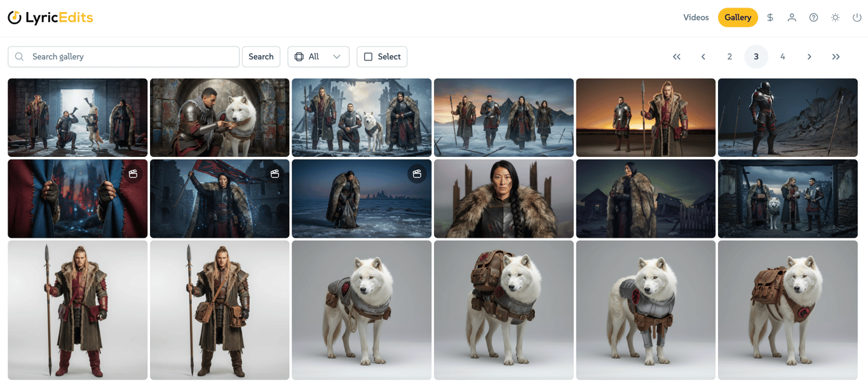Open the All filter dropdown
The image size is (868, 382).
coord(318,57)
